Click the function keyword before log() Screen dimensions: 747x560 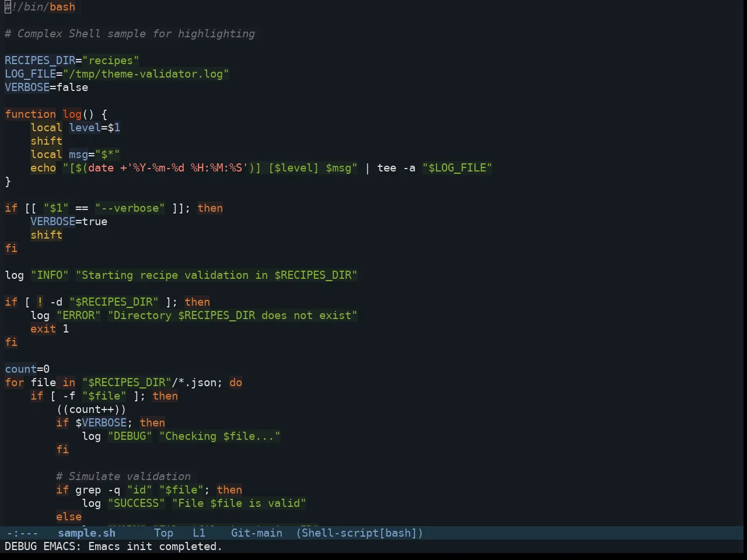tap(30, 114)
